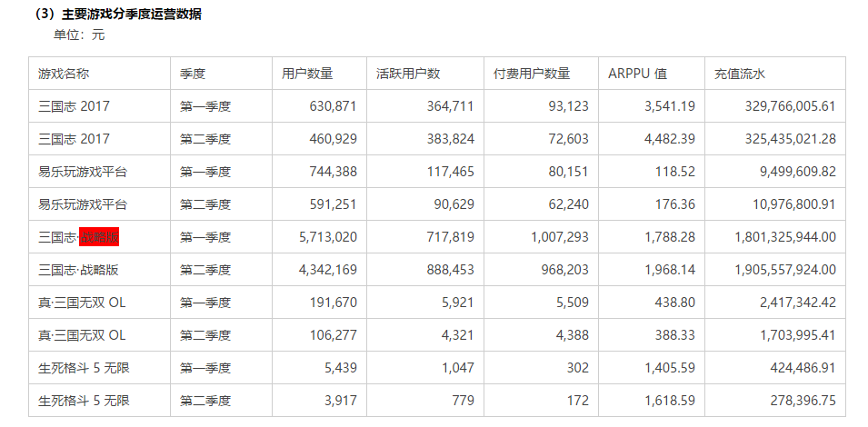This screenshot has width=868, height=427.
Task: Select the recharge amount 329,766,005.61
Action: point(791,106)
